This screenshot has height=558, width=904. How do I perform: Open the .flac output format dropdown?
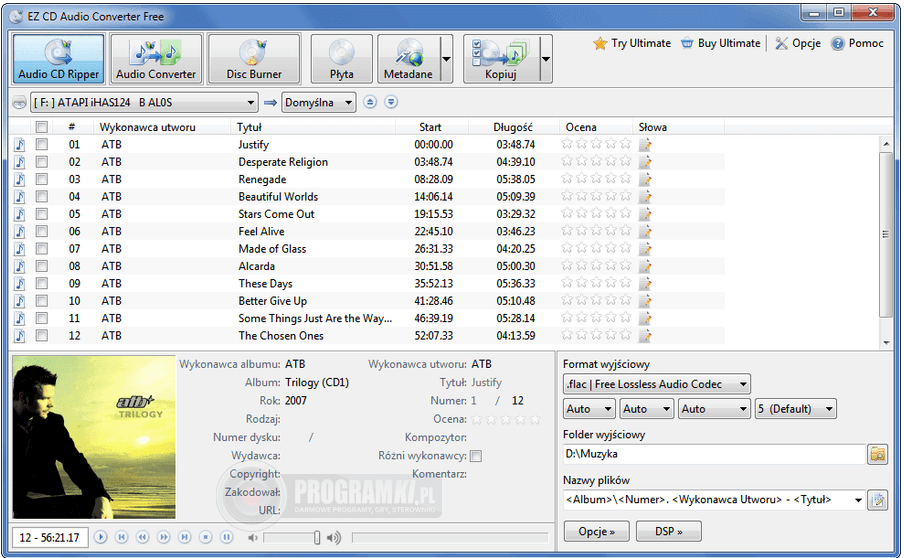coord(657,384)
